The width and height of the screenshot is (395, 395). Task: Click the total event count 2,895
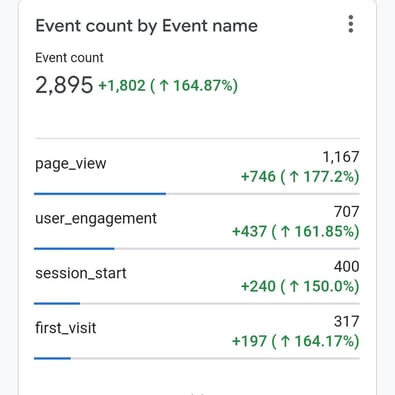[64, 85]
